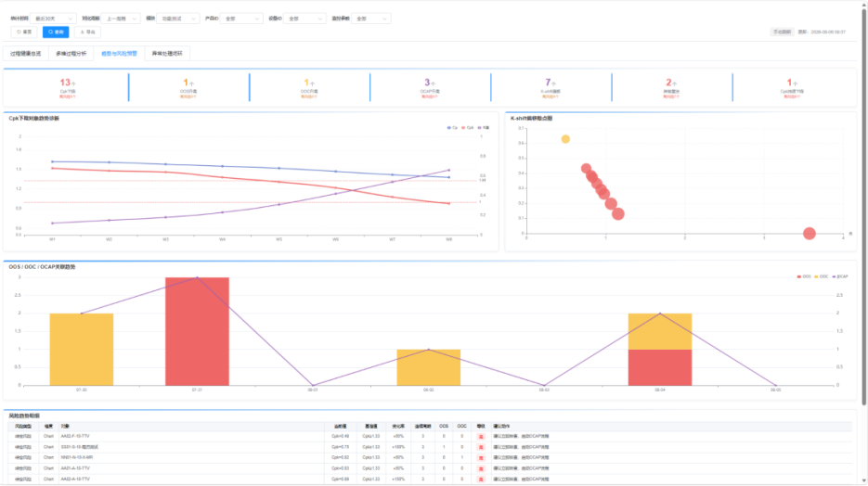Viewport: 868px width, 486px height.
Task: Click the red 07-31 OOS bar
Action: (197, 331)
